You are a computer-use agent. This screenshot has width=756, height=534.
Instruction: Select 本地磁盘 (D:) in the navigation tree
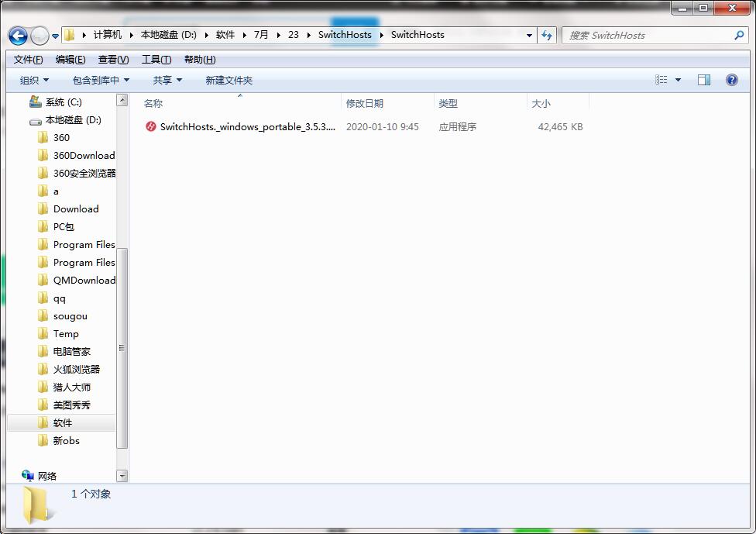pyautogui.click(x=73, y=120)
